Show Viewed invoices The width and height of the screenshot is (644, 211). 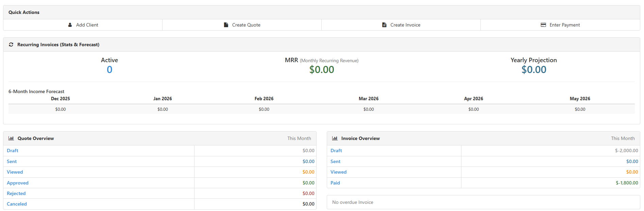point(339,172)
